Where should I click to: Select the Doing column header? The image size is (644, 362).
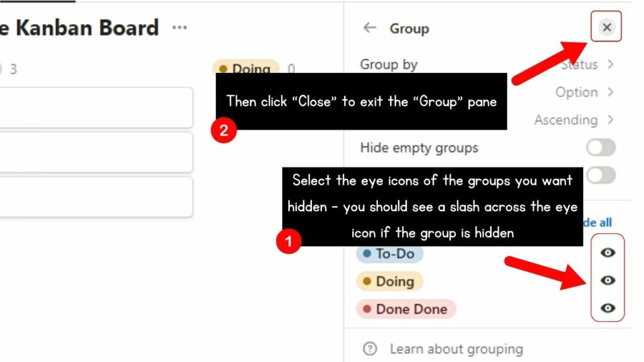pyautogui.click(x=247, y=68)
